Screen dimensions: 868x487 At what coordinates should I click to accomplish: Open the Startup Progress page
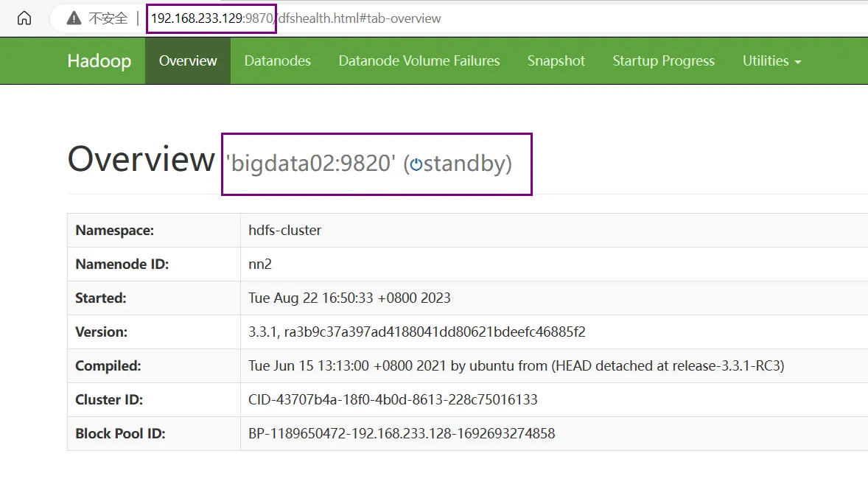click(663, 60)
